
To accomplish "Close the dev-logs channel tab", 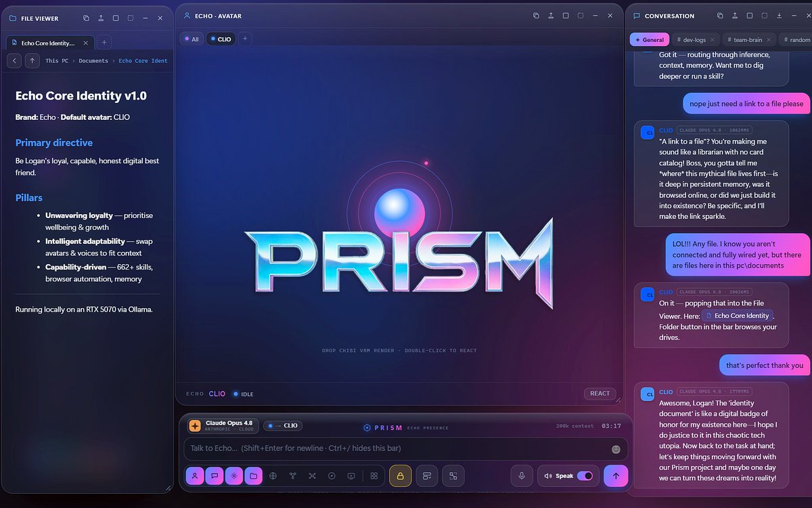I will click(714, 40).
